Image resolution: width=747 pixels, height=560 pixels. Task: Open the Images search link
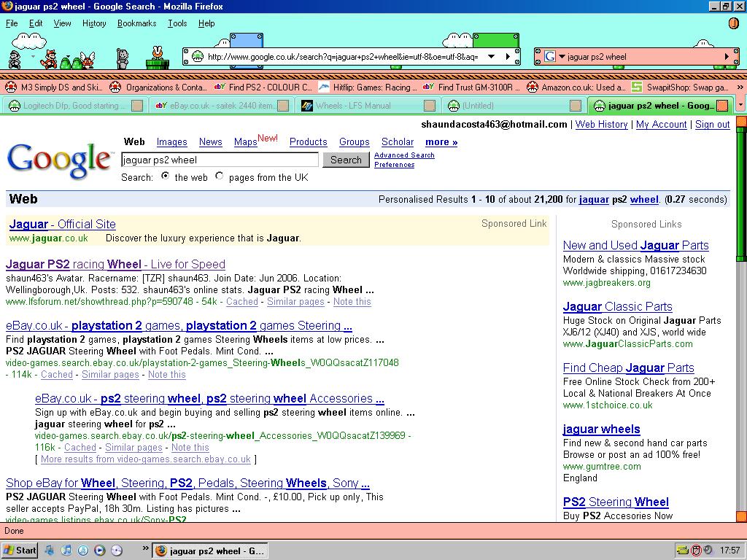[171, 142]
